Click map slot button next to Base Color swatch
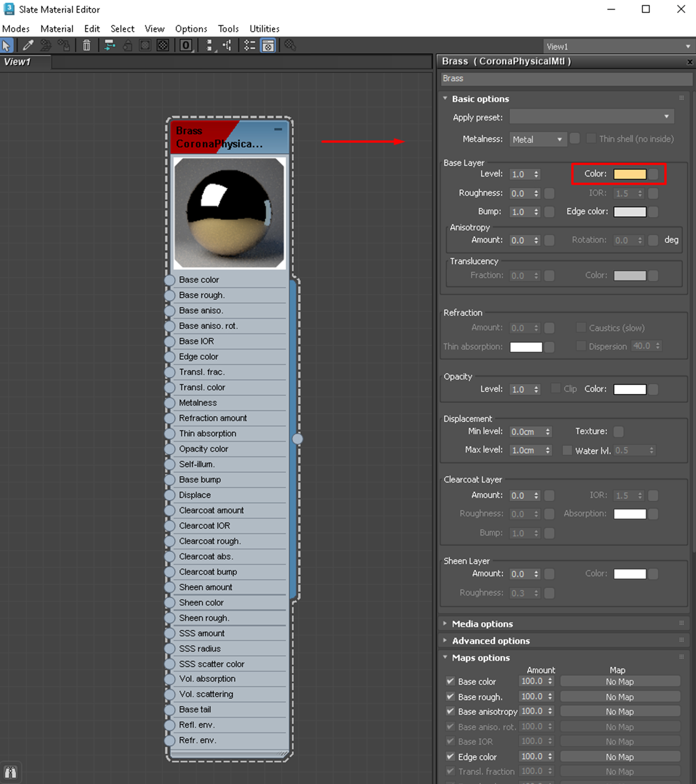The height and width of the screenshot is (784, 696). pos(653,174)
